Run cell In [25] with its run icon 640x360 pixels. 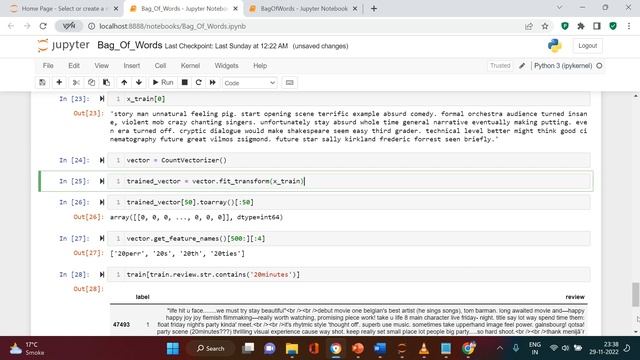[x=102, y=181]
